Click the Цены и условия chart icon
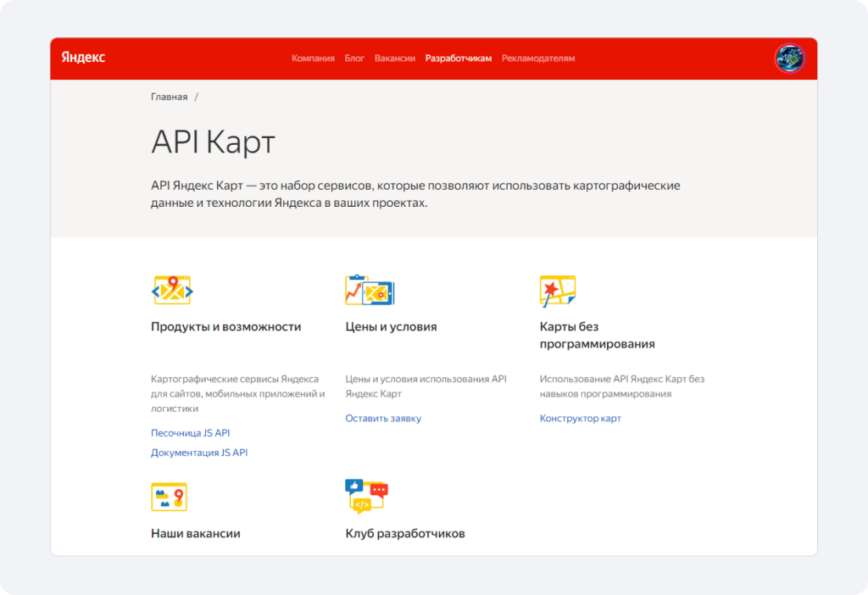The height and width of the screenshot is (595, 868). [370, 290]
